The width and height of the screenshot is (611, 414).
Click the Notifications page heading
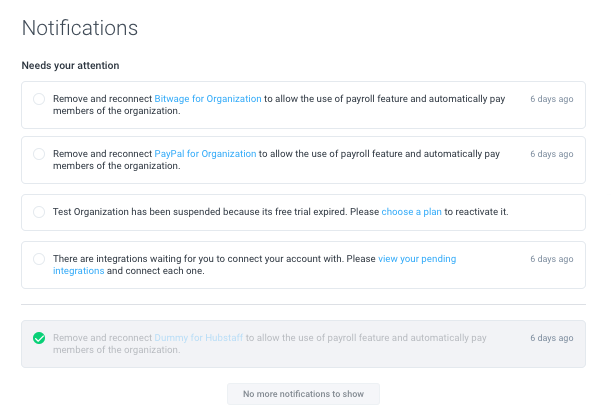(x=80, y=28)
